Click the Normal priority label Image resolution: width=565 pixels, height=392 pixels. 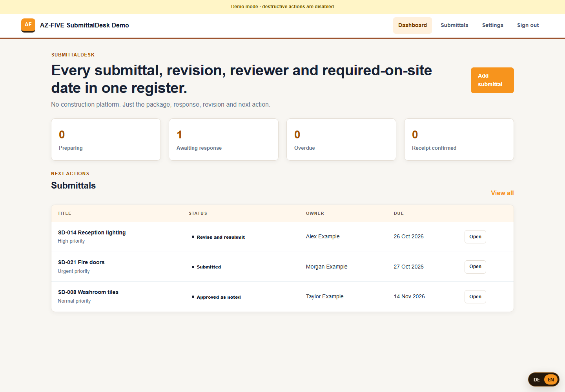[x=74, y=301]
